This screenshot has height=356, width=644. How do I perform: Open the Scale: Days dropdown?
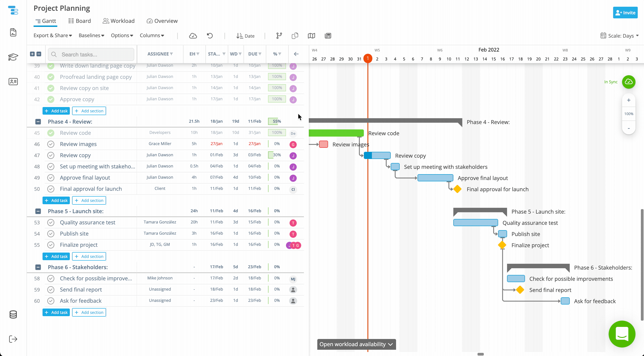(x=620, y=36)
